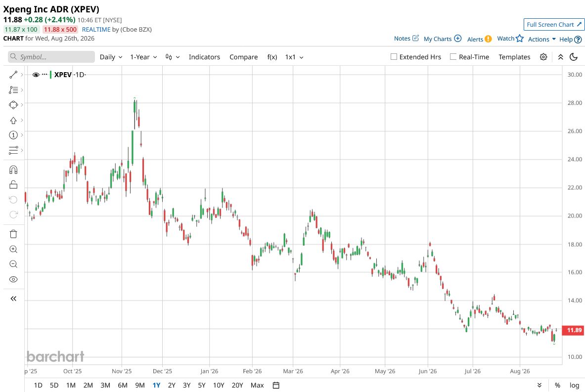Expand shapes tool submenu arrow

pos(22,105)
